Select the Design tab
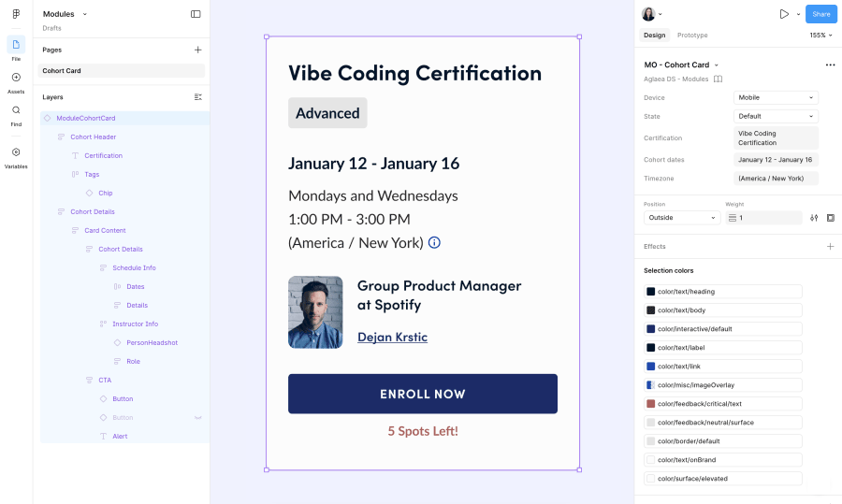This screenshot has width=842, height=504. [x=655, y=36]
